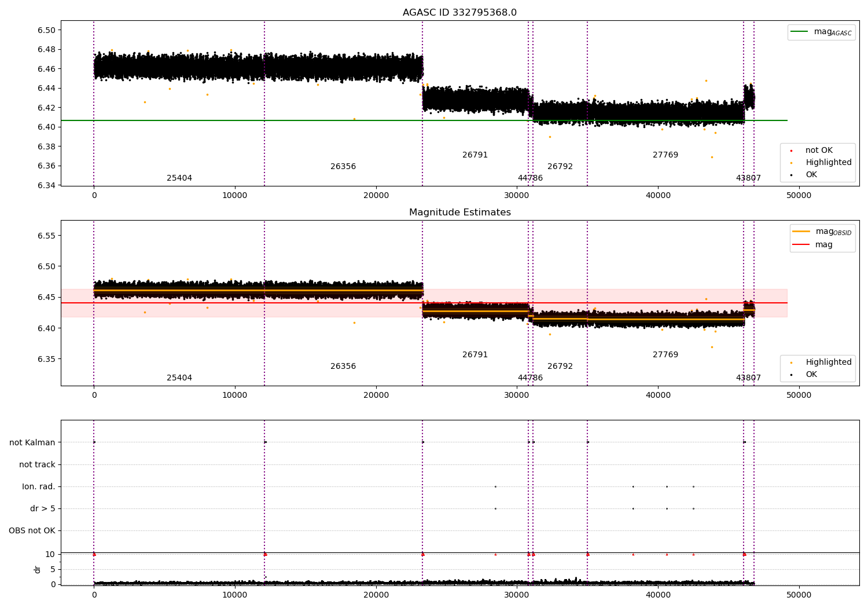Click obsid label 26791 in Magnitude Estimates plot

pyautogui.click(x=475, y=354)
